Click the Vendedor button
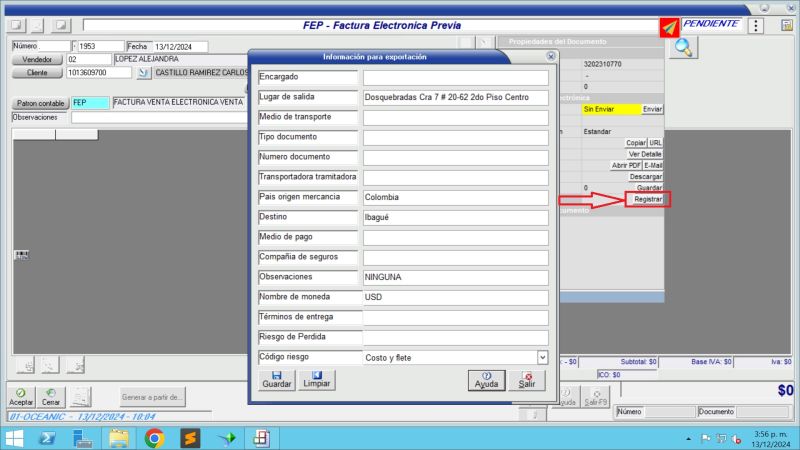The height and width of the screenshot is (450, 800). (36, 60)
